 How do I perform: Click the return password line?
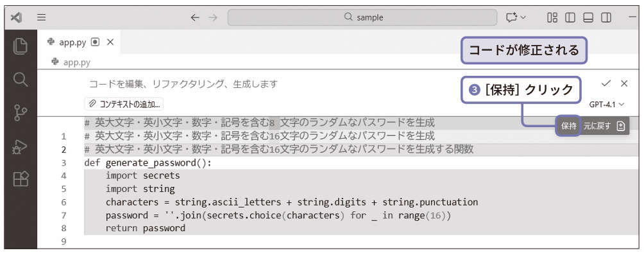tap(146, 228)
